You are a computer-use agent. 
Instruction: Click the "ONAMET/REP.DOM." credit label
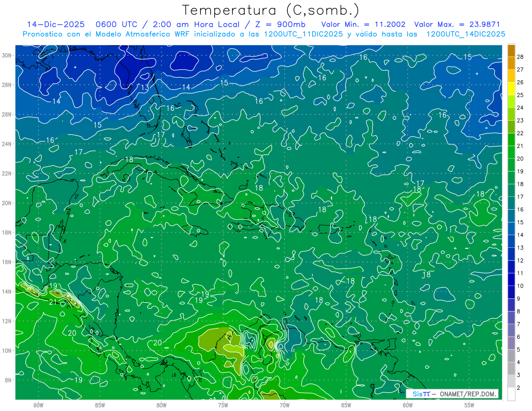[x=468, y=394]
